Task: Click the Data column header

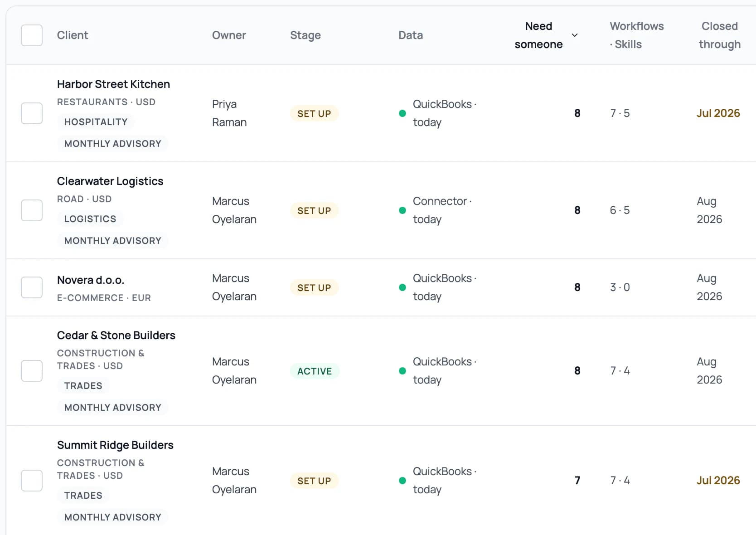Action: click(x=411, y=35)
